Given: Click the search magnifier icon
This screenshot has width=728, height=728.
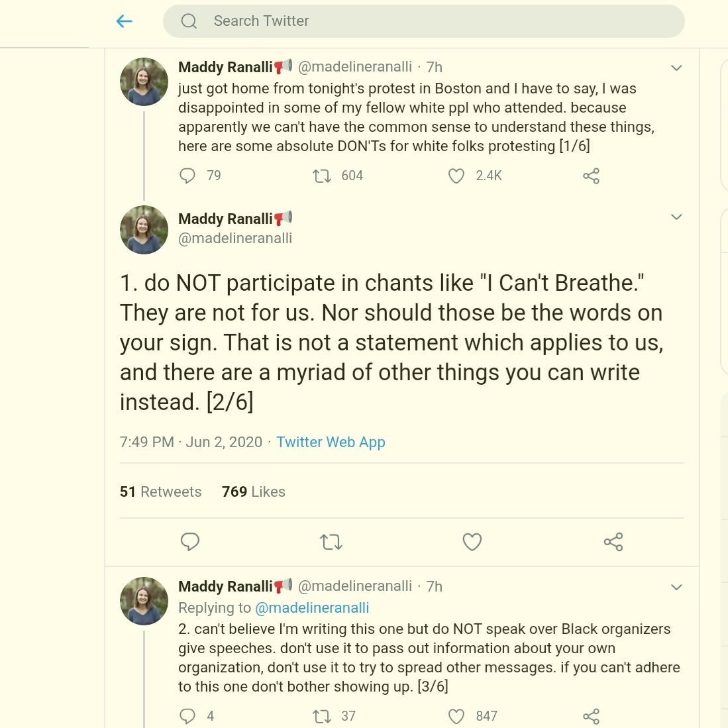Looking at the screenshot, I should click(x=189, y=21).
